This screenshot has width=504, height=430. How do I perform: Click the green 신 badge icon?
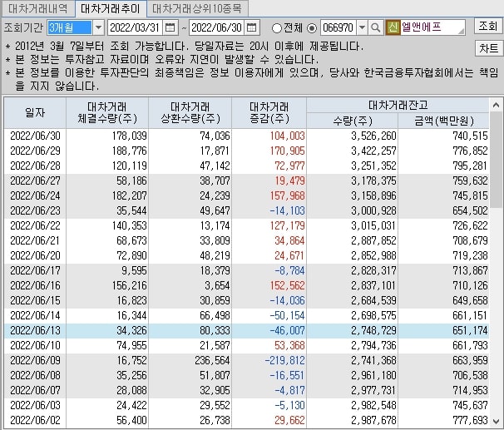pyautogui.click(x=393, y=27)
